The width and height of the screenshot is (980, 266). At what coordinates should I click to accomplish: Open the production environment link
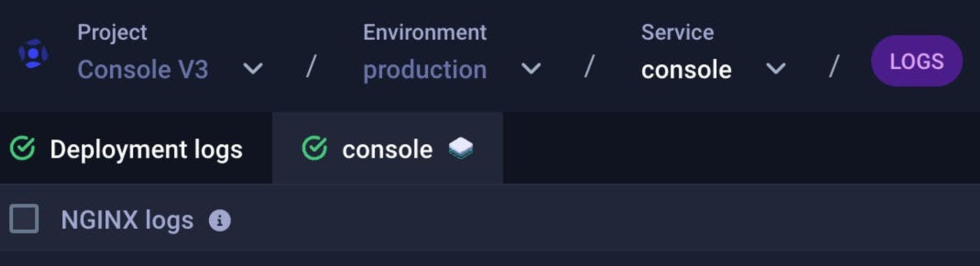pyautogui.click(x=425, y=70)
